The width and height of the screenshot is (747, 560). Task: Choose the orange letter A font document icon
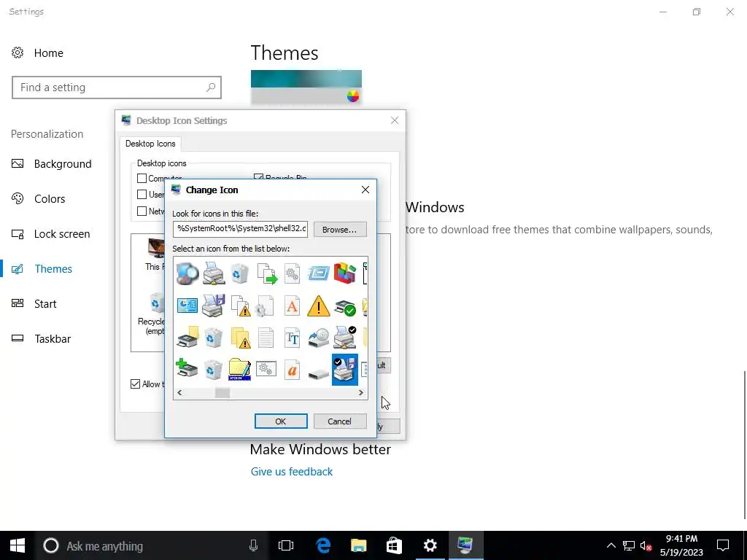point(292,306)
